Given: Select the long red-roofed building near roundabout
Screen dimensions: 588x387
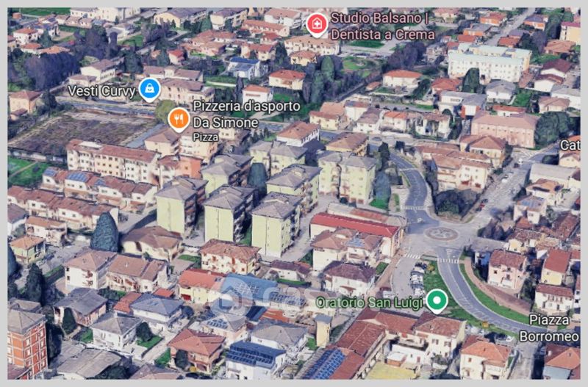Looking at the screenshot, I should coord(354,223).
